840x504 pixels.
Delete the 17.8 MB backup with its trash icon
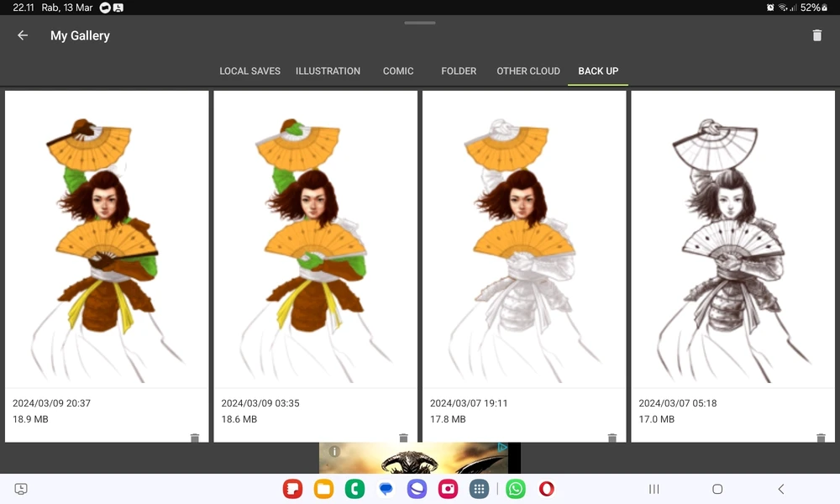pos(612,438)
